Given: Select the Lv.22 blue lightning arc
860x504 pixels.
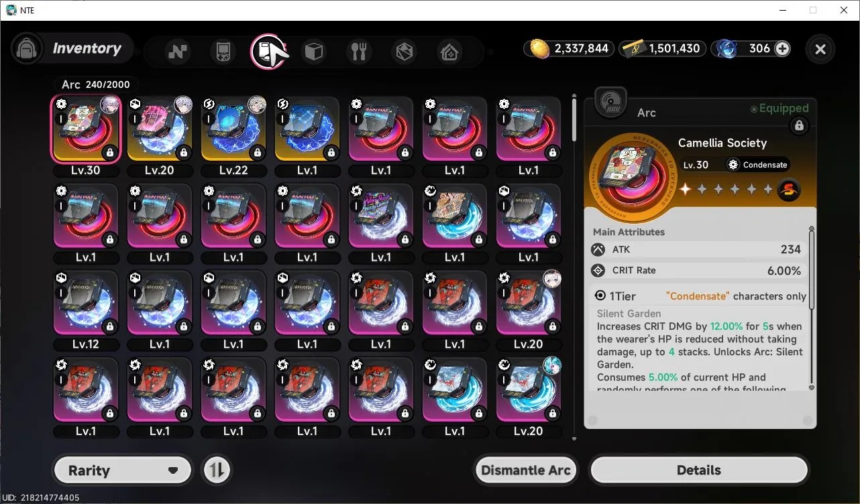Looking at the screenshot, I should click(x=233, y=136).
